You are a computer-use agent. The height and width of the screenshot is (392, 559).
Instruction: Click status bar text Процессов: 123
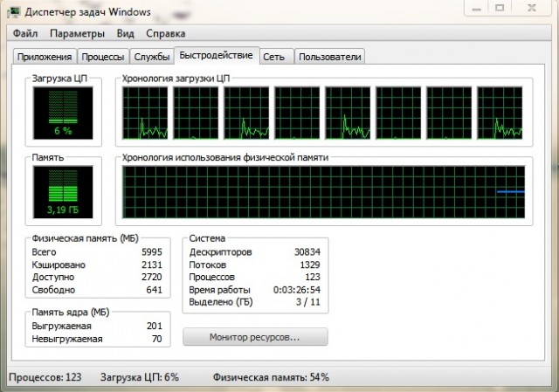(x=45, y=377)
